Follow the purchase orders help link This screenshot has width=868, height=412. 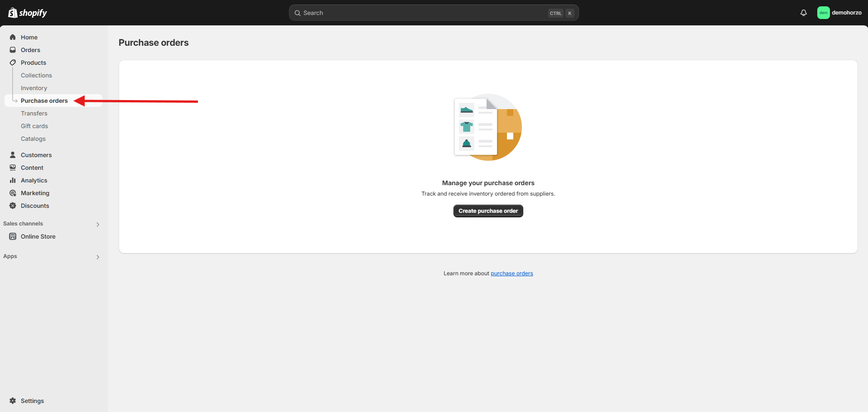[511, 273]
